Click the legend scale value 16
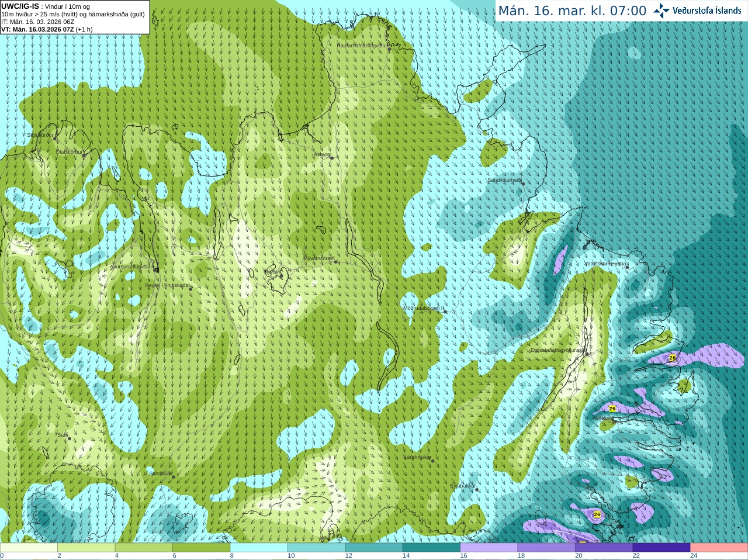This screenshot has height=560, width=748. pyautogui.click(x=463, y=556)
